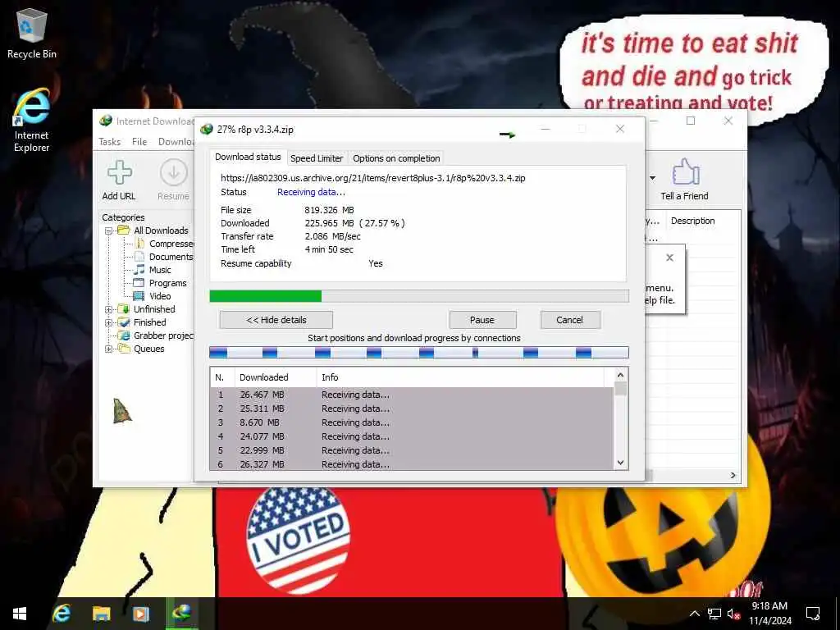Click the archive.org download URL text
Image resolution: width=840 pixels, height=630 pixels.
point(373,178)
